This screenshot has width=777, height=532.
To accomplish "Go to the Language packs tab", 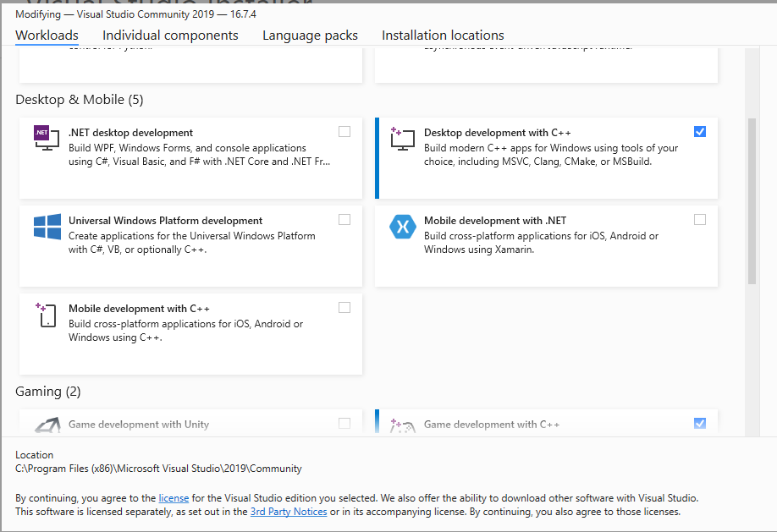I will tap(310, 36).
